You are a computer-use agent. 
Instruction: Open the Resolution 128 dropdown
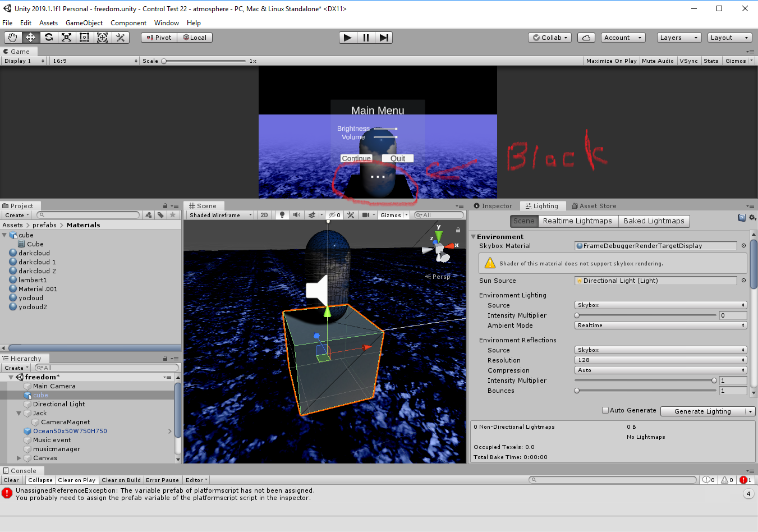pyautogui.click(x=660, y=360)
